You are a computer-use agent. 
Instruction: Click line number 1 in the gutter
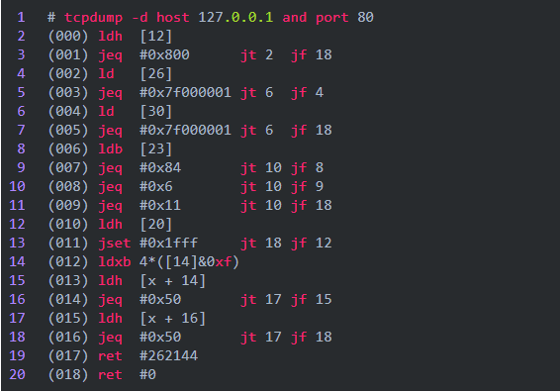point(21,17)
